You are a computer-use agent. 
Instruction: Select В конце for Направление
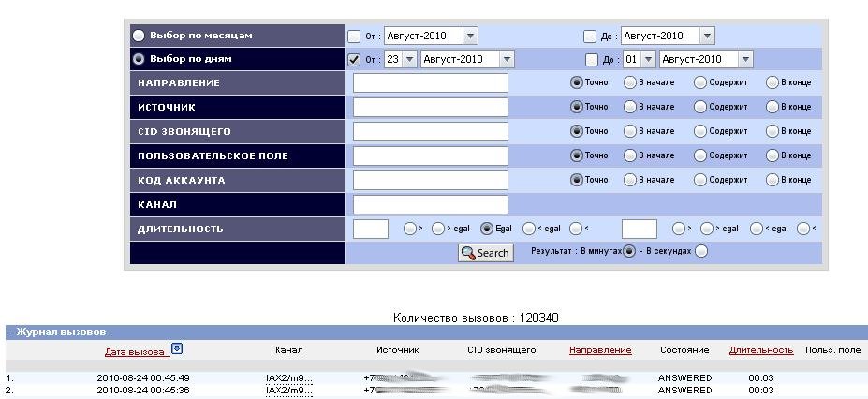pos(772,82)
